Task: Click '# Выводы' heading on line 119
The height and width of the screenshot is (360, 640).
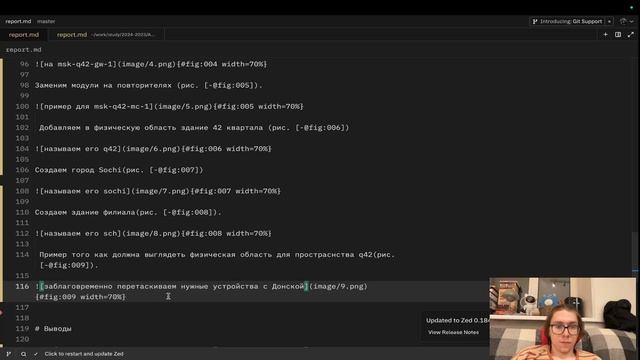Action: click(x=53, y=329)
